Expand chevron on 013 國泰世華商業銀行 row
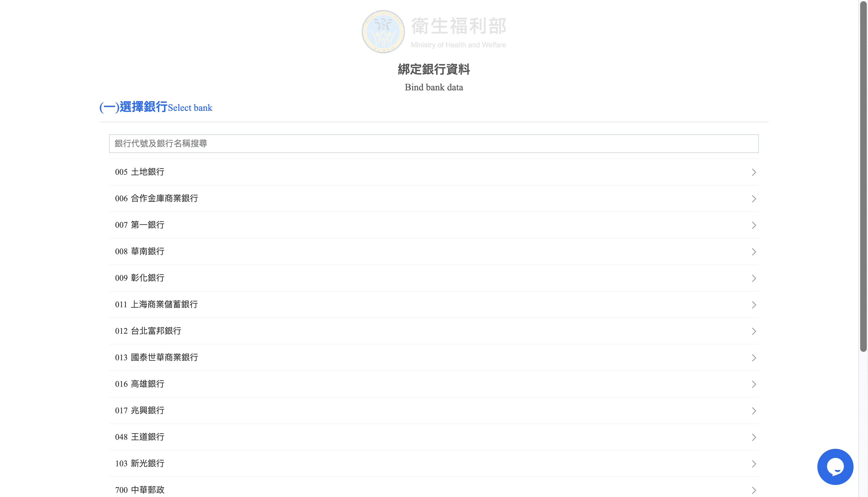The image size is (868, 497). pyautogui.click(x=753, y=358)
